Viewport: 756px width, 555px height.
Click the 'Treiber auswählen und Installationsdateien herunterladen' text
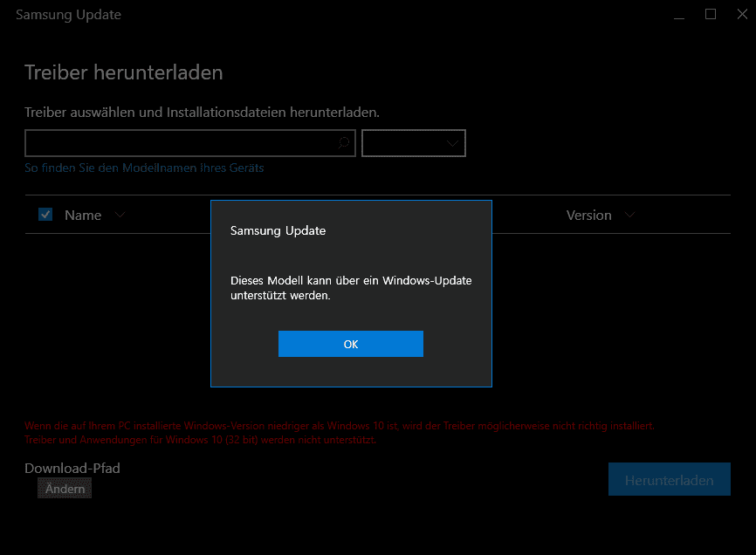tap(202, 113)
